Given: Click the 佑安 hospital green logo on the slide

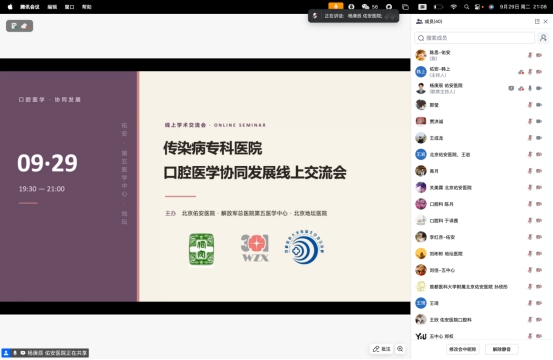Looking at the screenshot, I should (x=201, y=249).
